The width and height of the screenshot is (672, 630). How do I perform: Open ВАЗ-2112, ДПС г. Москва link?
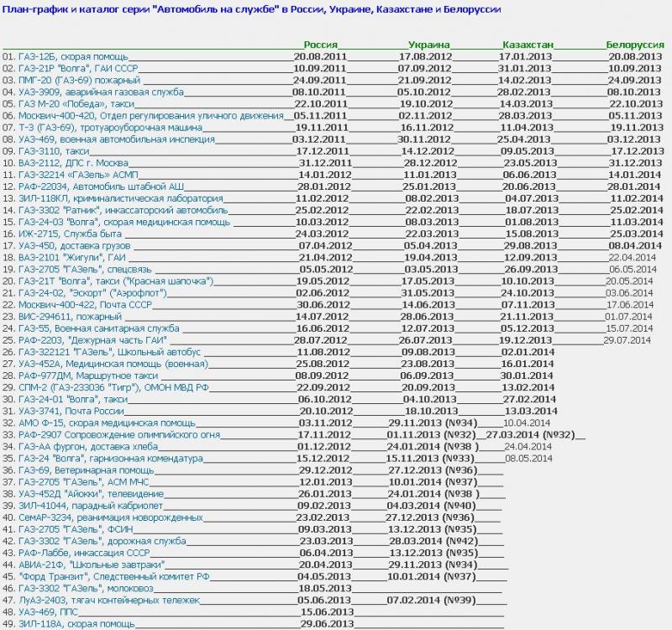pyautogui.click(x=73, y=163)
